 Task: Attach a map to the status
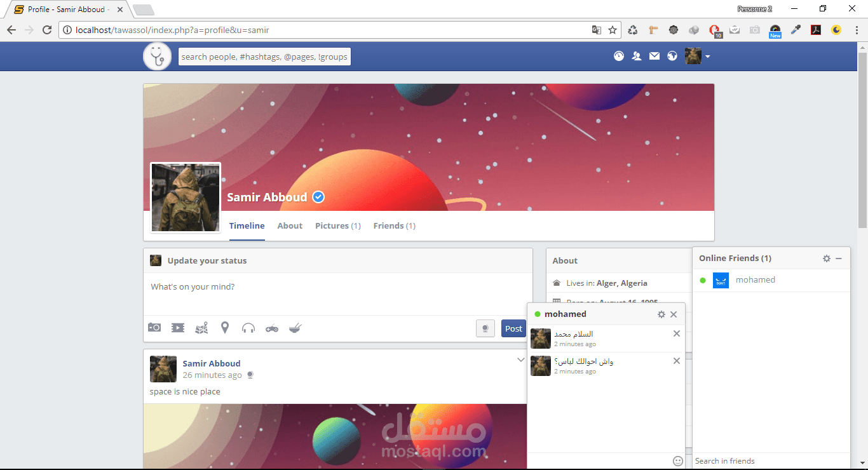point(201,328)
